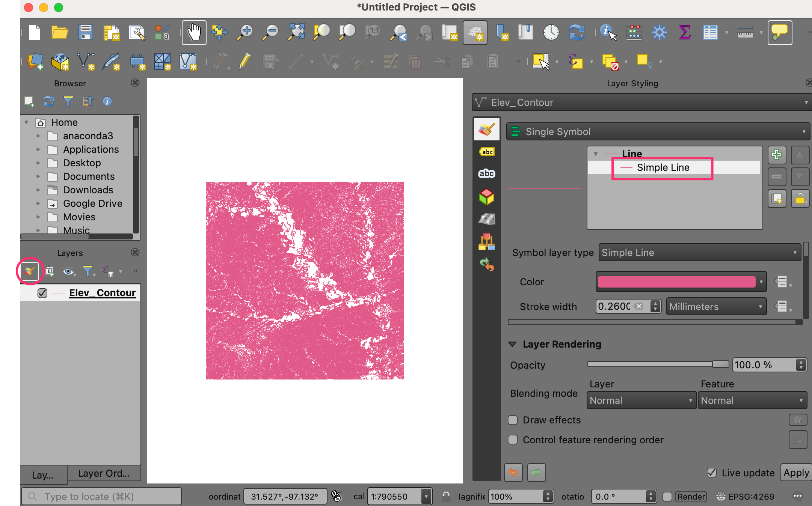Image resolution: width=812 pixels, height=506 pixels.
Task: Click the green add symbol layer button
Action: (x=777, y=155)
